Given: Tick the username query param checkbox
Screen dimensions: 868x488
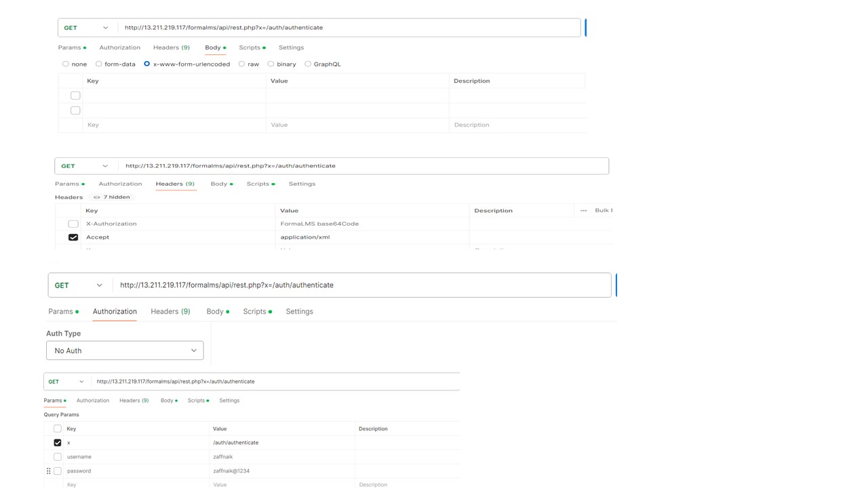Looking at the screenshot, I should pyautogui.click(x=58, y=457).
